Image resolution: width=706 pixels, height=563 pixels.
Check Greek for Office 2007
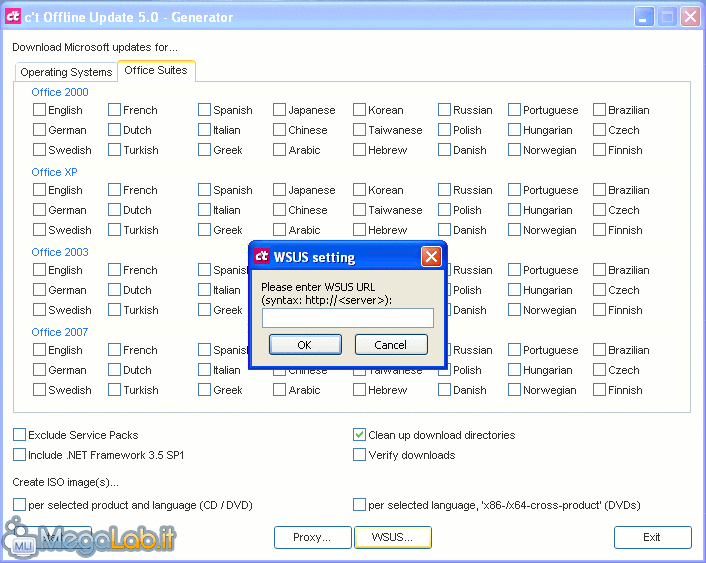point(204,390)
